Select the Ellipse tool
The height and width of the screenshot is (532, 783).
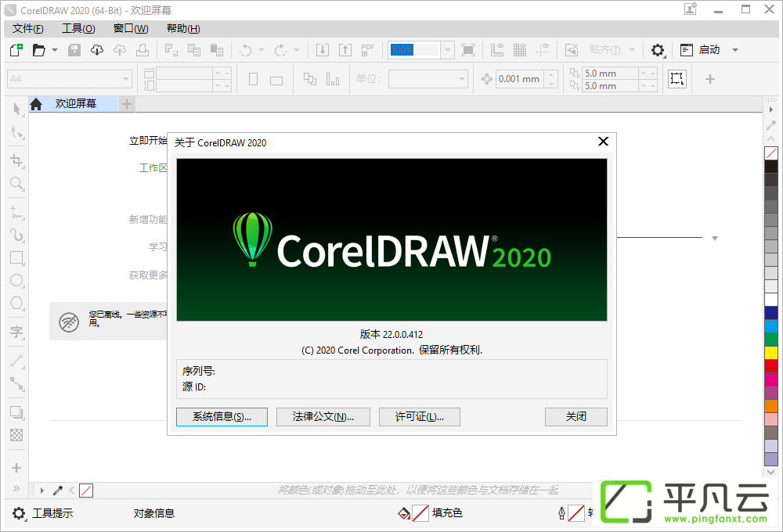click(16, 280)
